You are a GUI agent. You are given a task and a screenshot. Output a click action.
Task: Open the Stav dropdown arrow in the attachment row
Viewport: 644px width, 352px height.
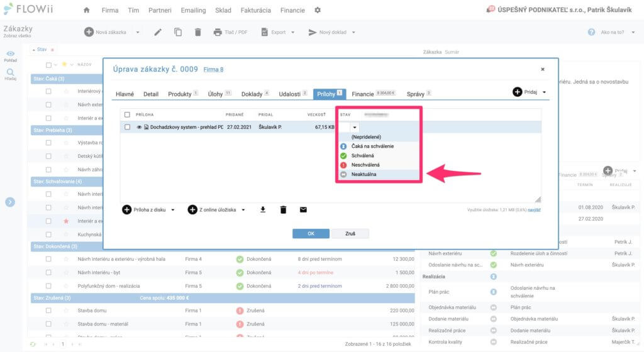pyautogui.click(x=355, y=127)
